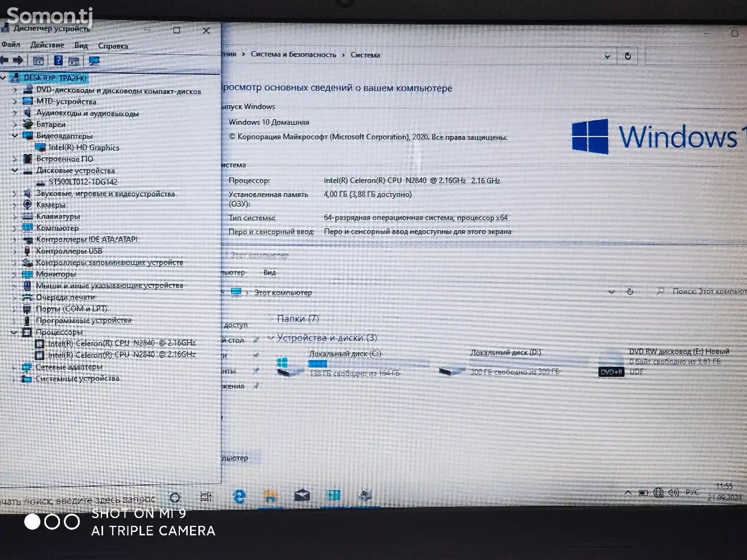Click the battery icon in system tray

(643, 493)
